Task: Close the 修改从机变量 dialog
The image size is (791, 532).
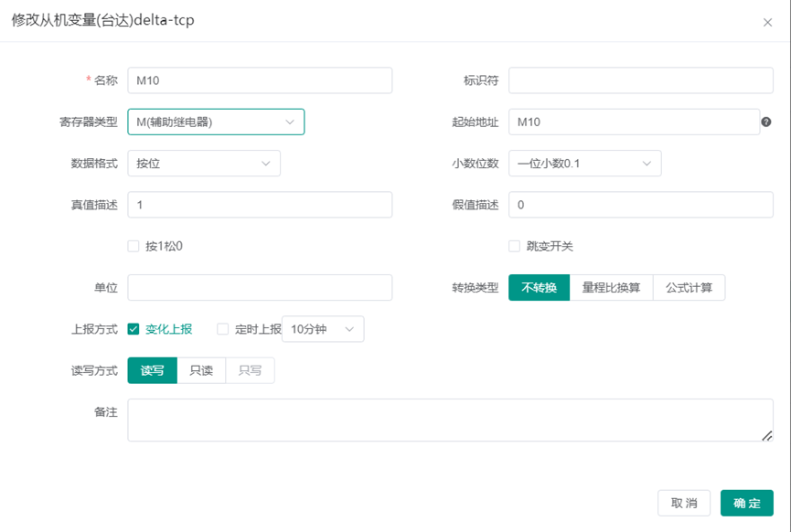Action: point(767,22)
